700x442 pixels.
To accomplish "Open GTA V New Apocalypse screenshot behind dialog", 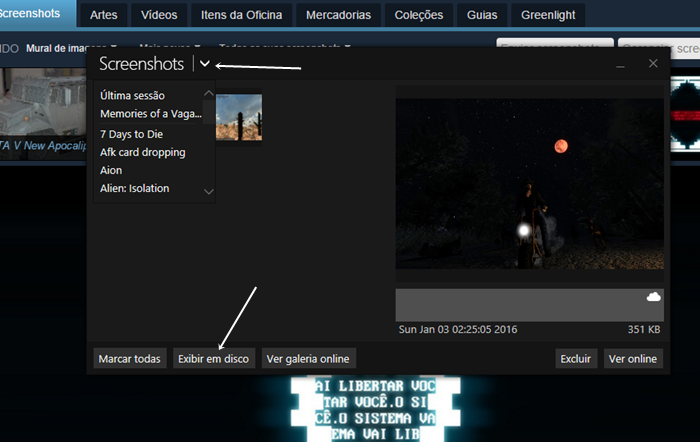I will [43, 114].
